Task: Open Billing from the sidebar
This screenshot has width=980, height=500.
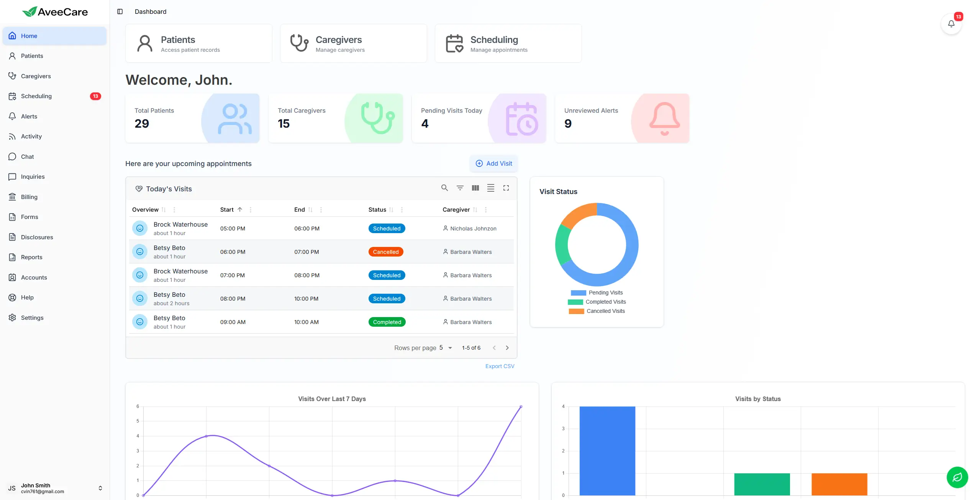Action: point(28,197)
